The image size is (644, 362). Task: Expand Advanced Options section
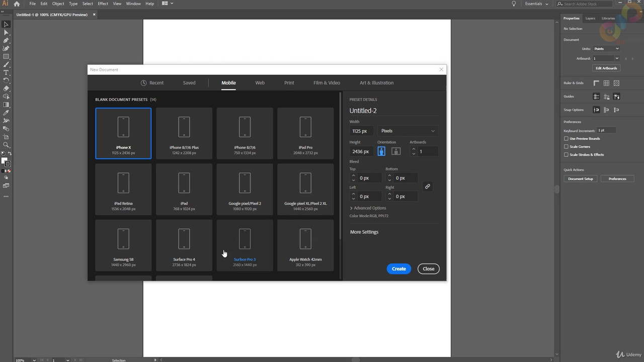[368, 208]
